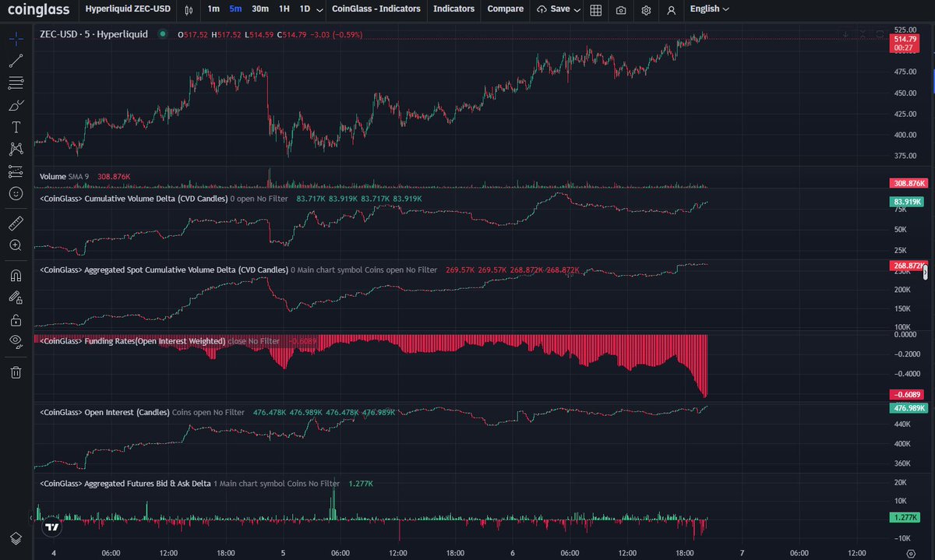935x560 pixels.
Task: Click the coinglass logo
Action: (37, 10)
